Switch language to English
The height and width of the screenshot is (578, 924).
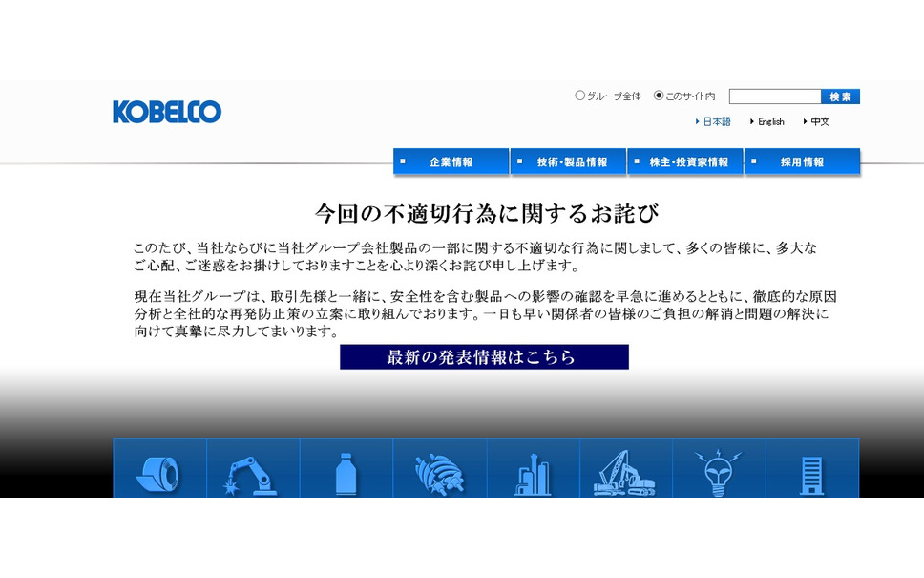pyautogui.click(x=770, y=122)
